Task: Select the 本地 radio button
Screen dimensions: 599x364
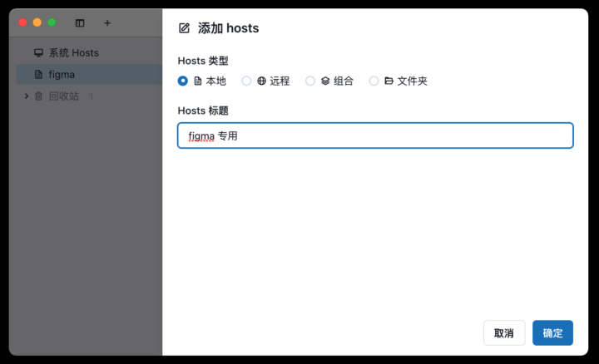Action: (182, 81)
